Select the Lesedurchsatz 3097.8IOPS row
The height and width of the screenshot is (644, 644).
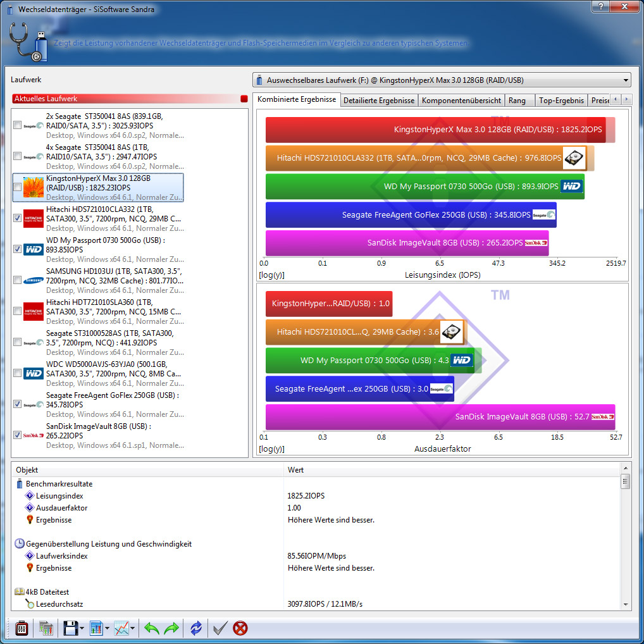(316, 604)
